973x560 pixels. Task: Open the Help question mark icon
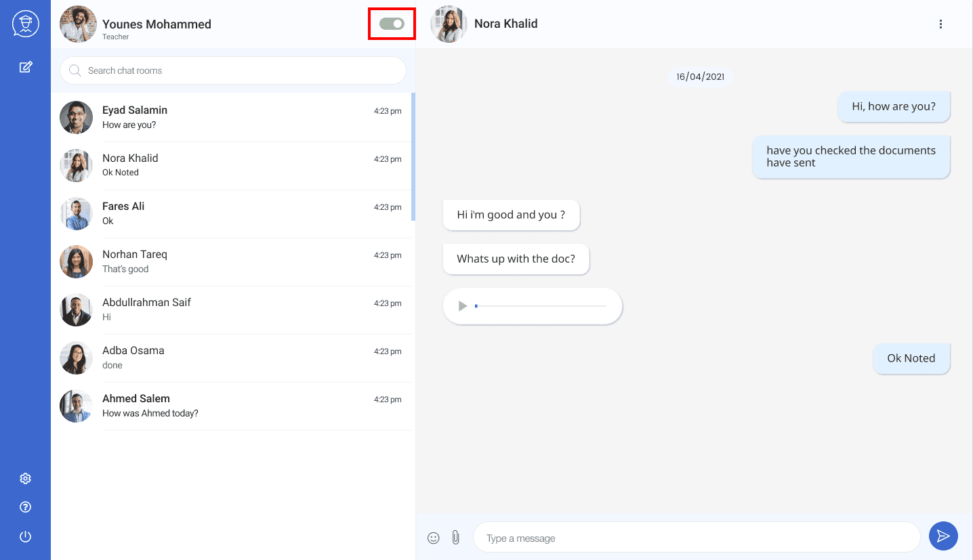pyautogui.click(x=25, y=507)
